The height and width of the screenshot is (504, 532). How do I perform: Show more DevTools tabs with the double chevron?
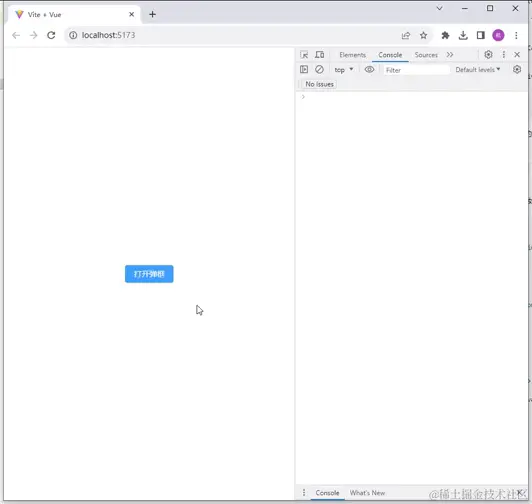coord(450,55)
